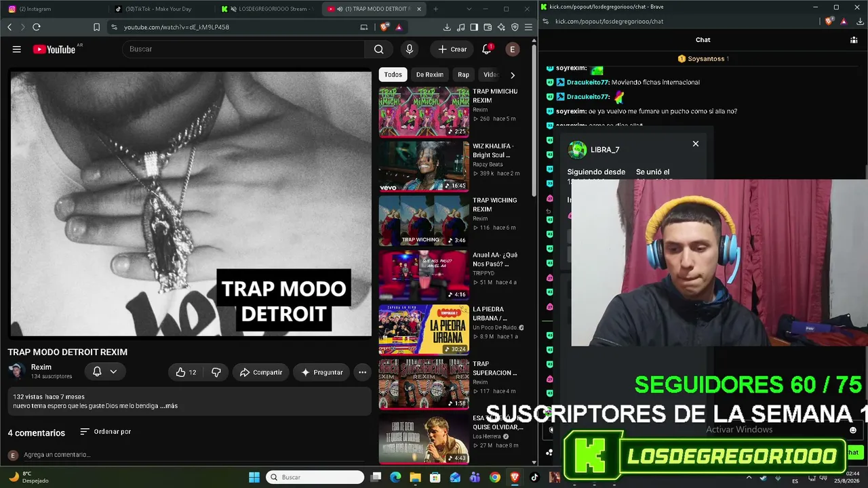The height and width of the screenshot is (488, 868).
Task: Click the YouTube search input field
Action: tap(243, 49)
